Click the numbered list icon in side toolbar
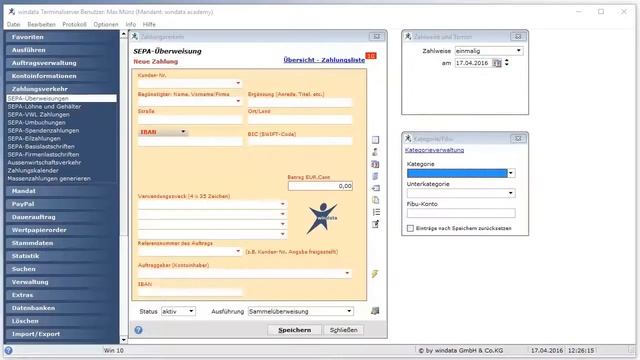 [376, 212]
